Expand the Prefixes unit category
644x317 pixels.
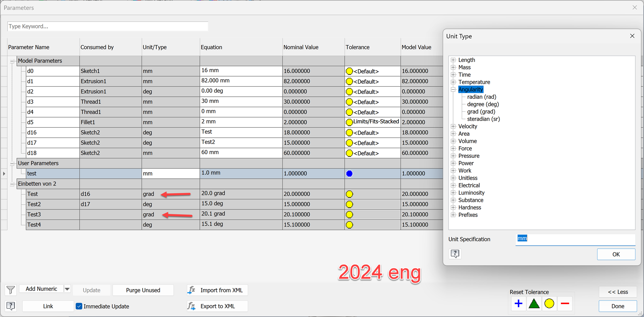[453, 215]
